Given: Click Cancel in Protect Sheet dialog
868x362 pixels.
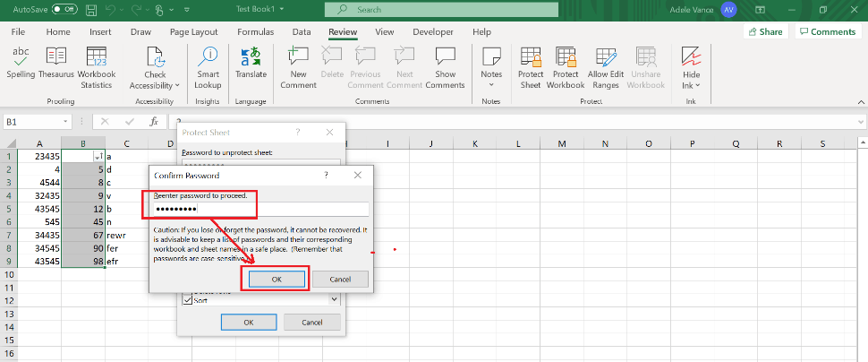Looking at the screenshot, I should click(311, 322).
